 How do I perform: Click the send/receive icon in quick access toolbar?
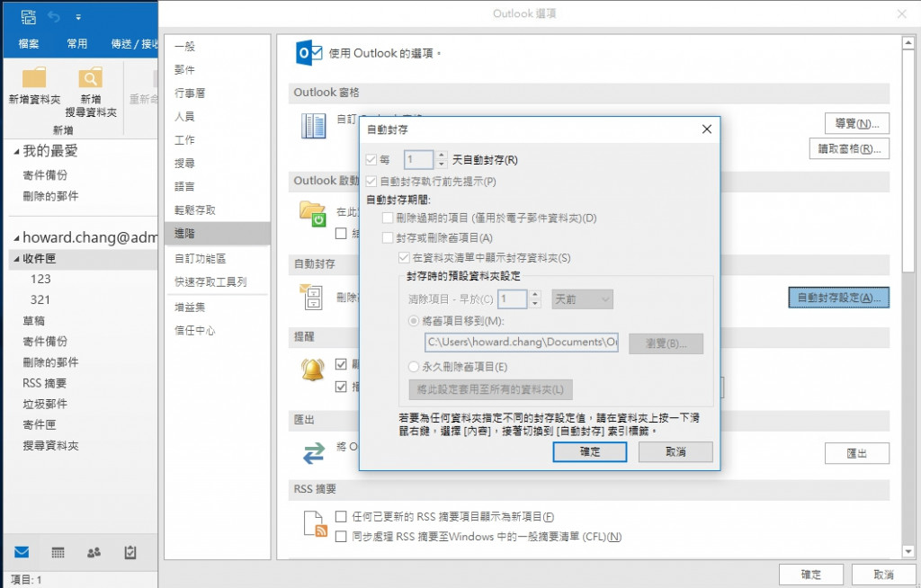pyautogui.click(x=28, y=17)
